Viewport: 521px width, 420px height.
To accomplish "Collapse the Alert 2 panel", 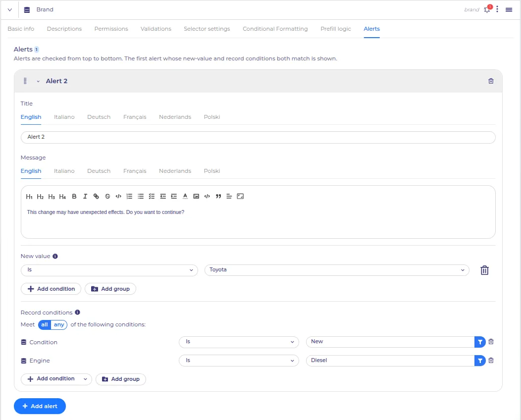I will click(38, 81).
